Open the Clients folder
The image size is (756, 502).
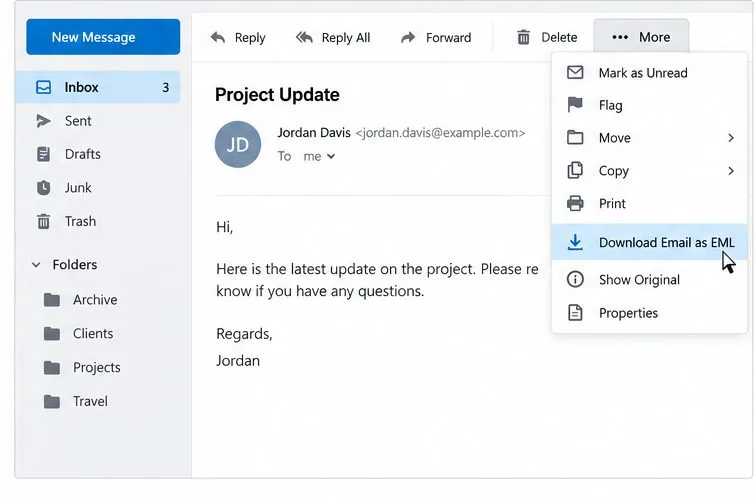[x=98, y=334]
